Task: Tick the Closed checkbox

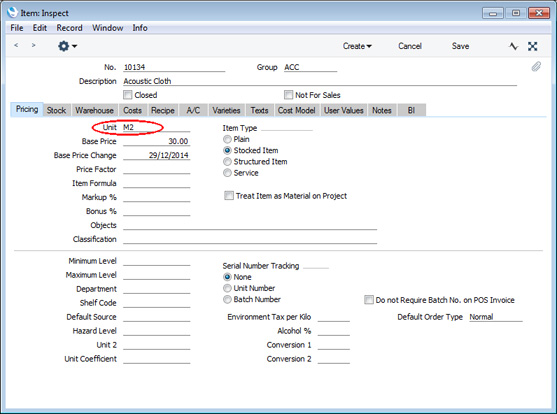Action: click(128, 95)
